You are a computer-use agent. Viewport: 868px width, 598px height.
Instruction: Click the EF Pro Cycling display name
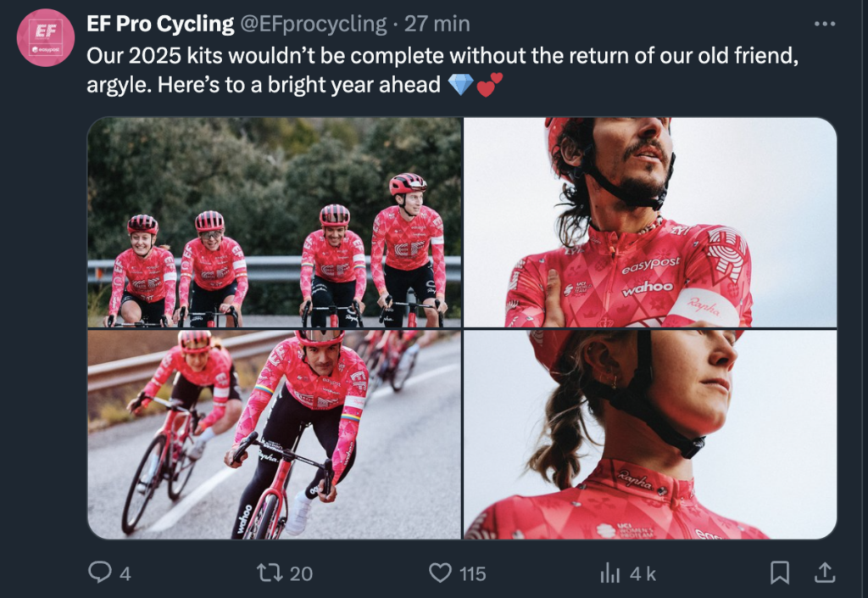(160, 24)
